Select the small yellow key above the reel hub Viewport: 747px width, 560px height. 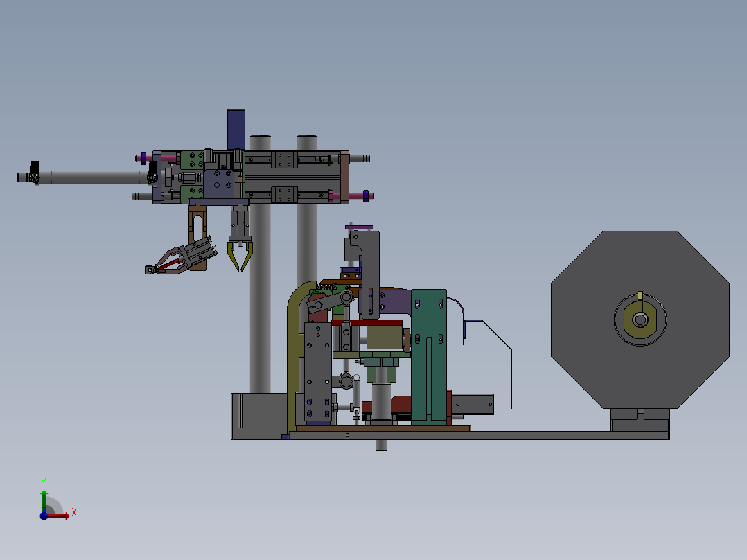[640, 296]
